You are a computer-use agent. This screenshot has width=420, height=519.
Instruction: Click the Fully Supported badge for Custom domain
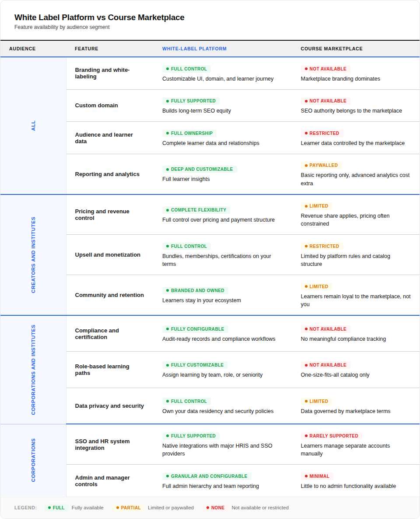pos(191,101)
